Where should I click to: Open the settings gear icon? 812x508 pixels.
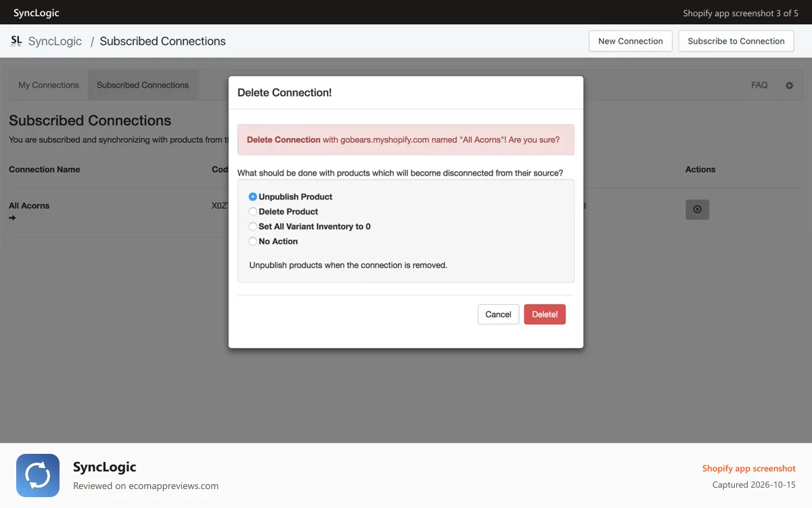pos(789,86)
